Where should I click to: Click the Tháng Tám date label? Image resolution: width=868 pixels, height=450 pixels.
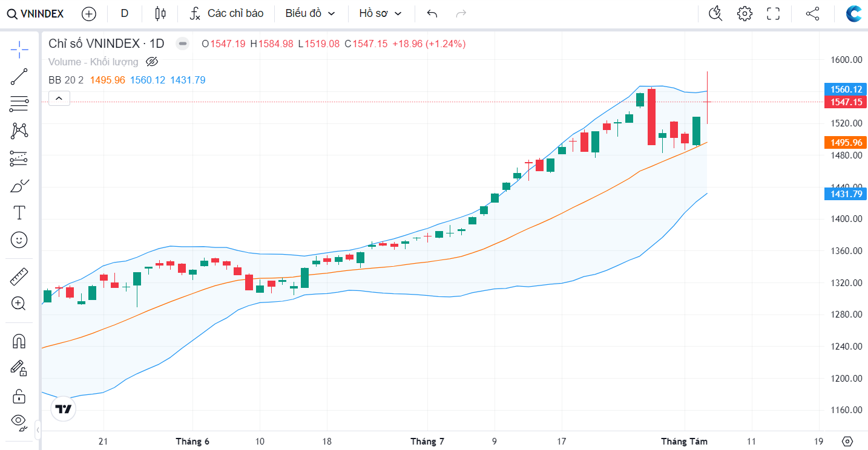[684, 442]
